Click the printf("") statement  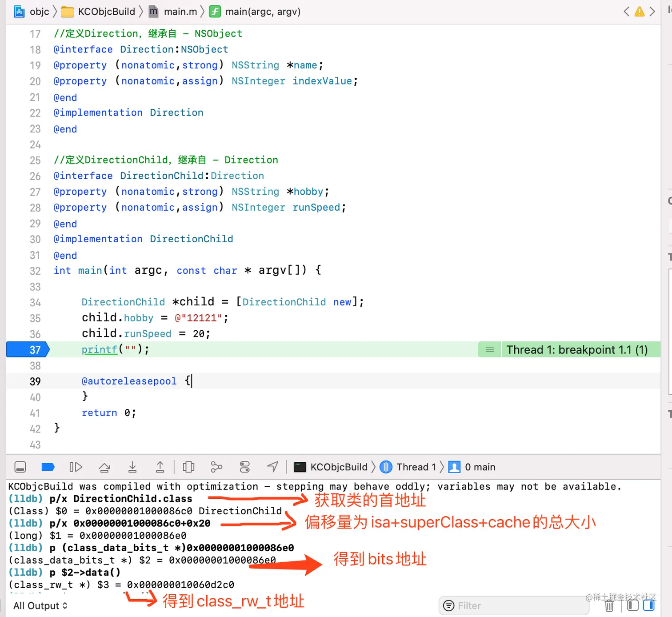(115, 349)
